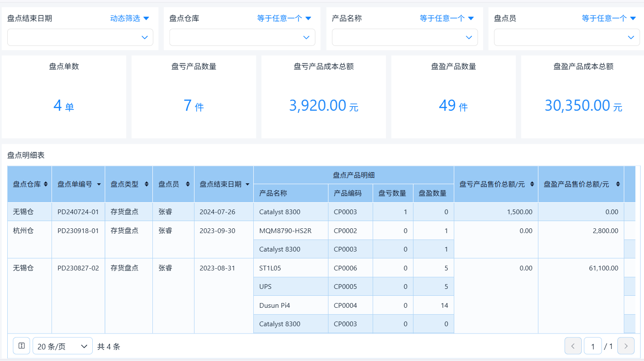The image size is (644, 361).
Task: Click the 盘点产品明细 grouped header
Action: [354, 175]
